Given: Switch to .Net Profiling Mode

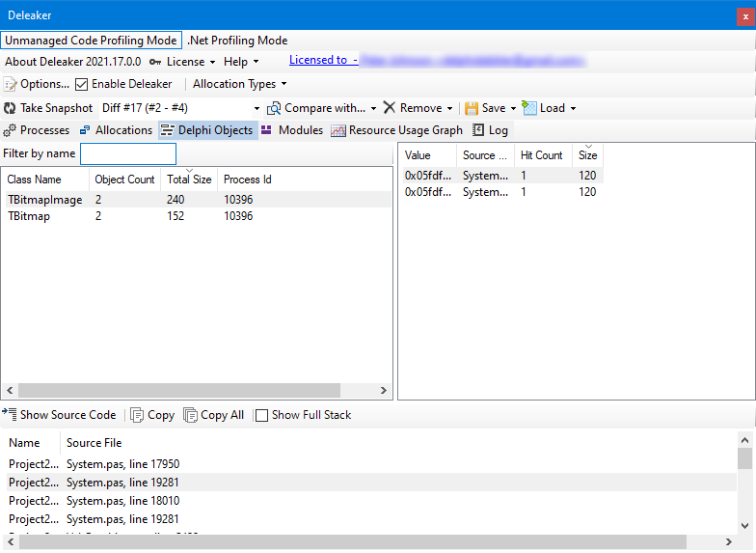Looking at the screenshot, I should coord(237,41).
